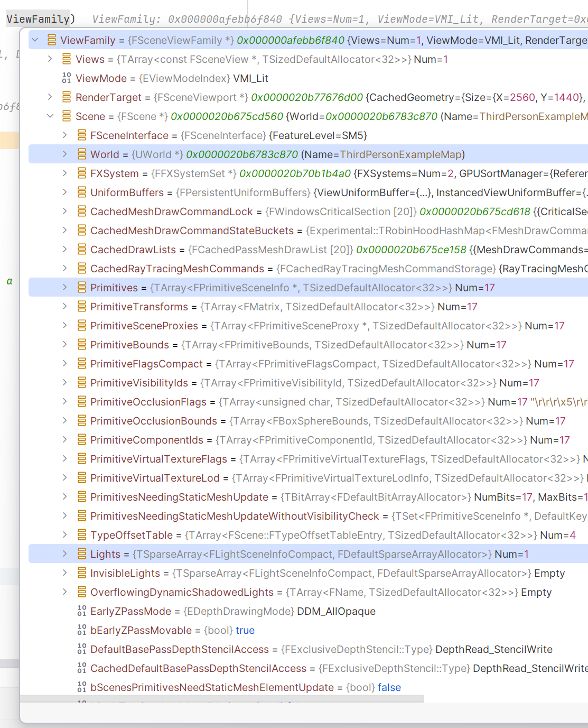Collapse the ViewFamily root node
588x728 pixels.
point(35,40)
